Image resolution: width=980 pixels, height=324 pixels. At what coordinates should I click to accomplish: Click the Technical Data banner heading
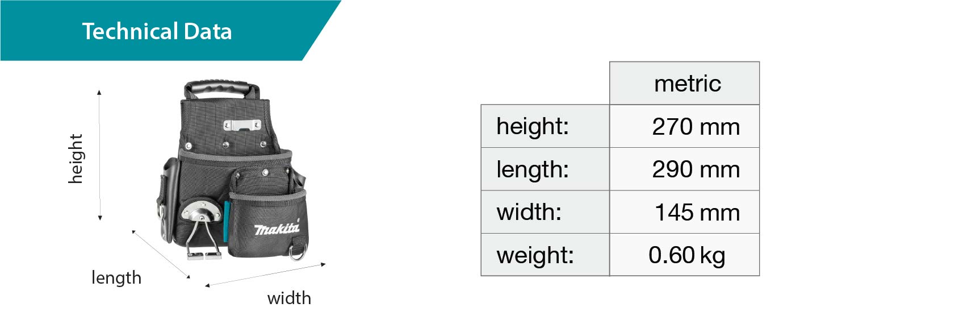(x=157, y=31)
